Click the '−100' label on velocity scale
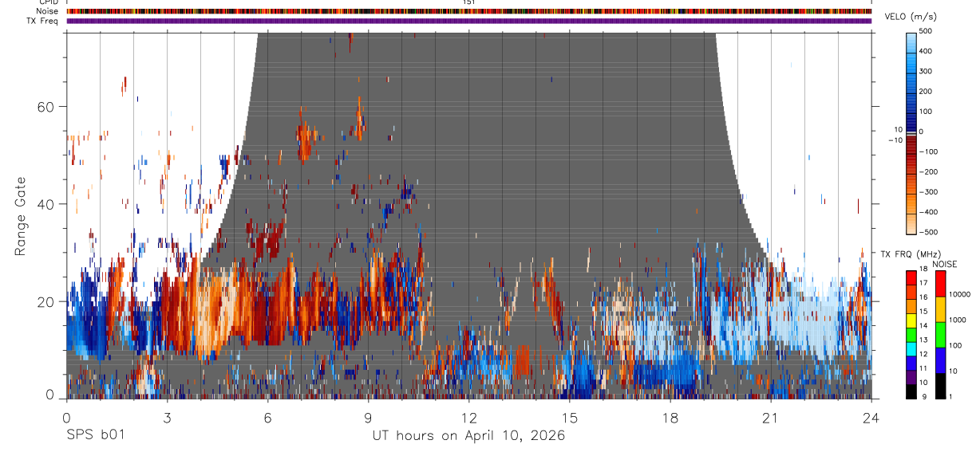 pyautogui.click(x=929, y=151)
